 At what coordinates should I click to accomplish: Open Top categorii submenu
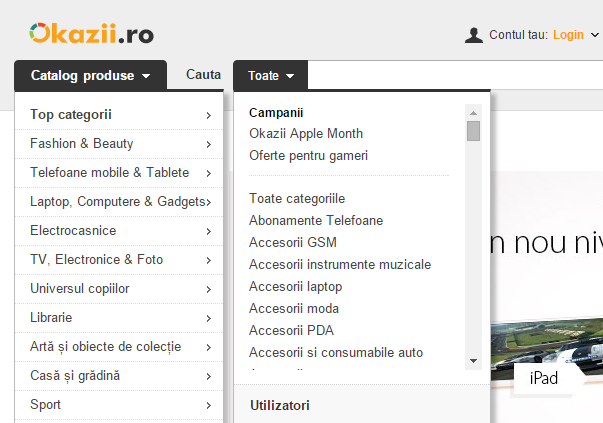(119, 115)
